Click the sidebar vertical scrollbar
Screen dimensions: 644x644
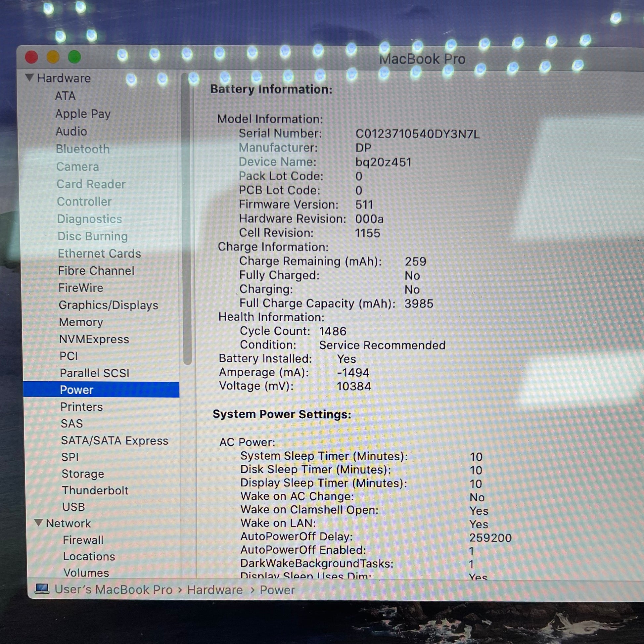click(x=187, y=220)
